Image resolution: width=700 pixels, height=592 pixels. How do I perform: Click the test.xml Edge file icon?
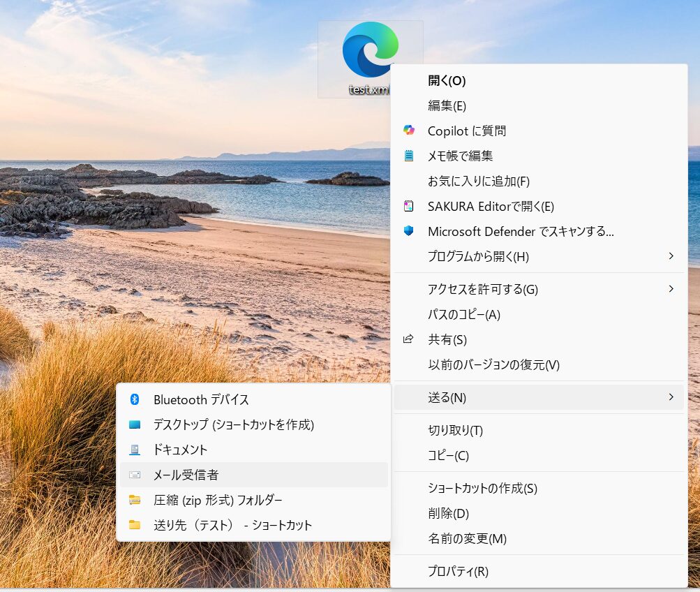[370, 49]
